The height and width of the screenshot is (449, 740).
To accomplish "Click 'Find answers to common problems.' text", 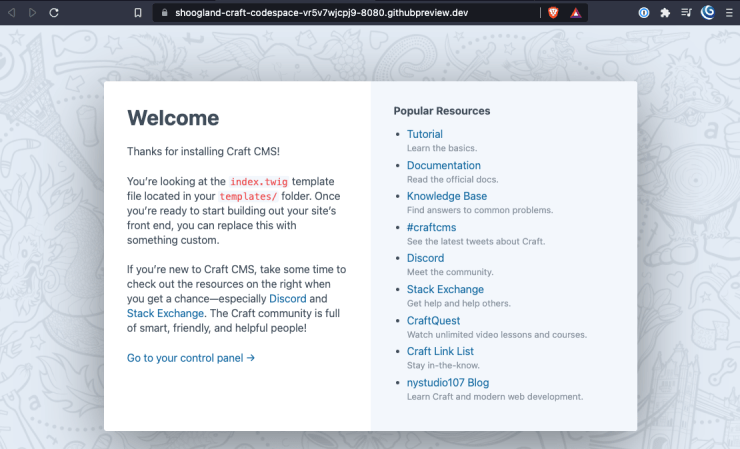I will [x=480, y=210].
